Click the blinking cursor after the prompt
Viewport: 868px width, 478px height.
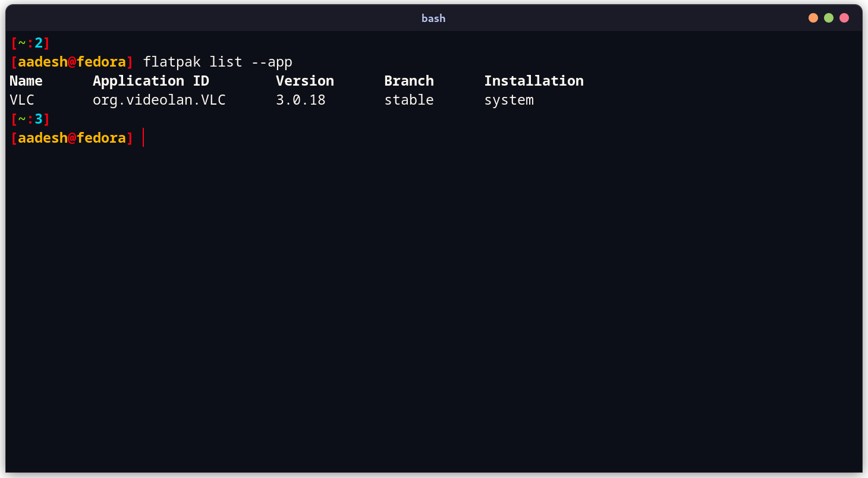[x=143, y=137]
